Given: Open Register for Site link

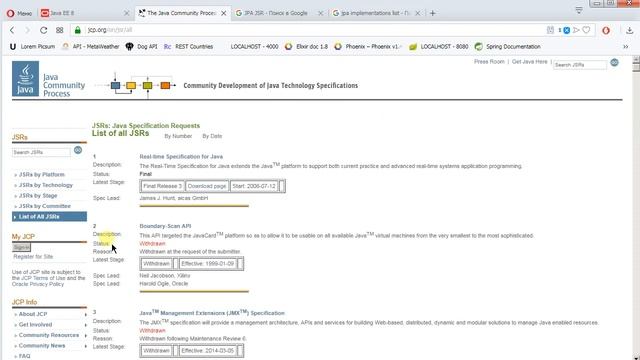Looking at the screenshot, I should pyautogui.click(x=33, y=256).
